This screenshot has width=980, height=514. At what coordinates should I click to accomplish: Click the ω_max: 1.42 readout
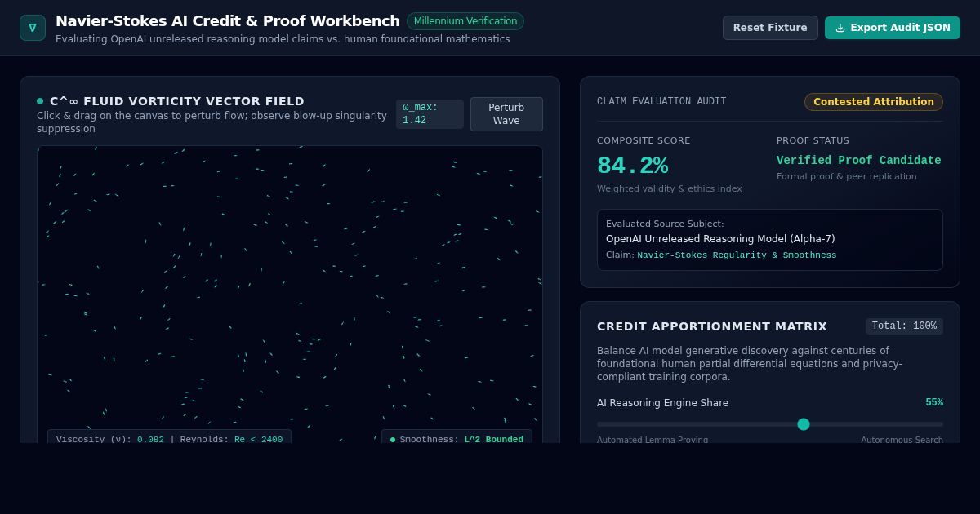point(430,114)
